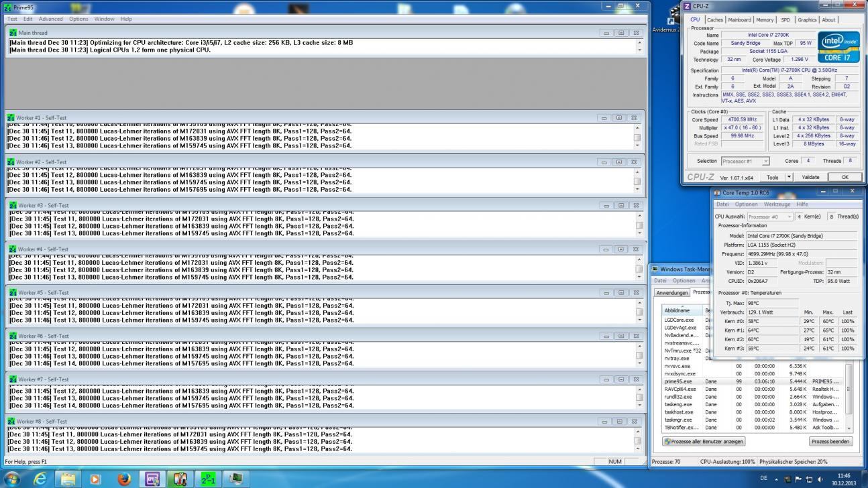Select the taskmgr.exe process row
Viewport: 868px width, 488px height.
point(753,420)
